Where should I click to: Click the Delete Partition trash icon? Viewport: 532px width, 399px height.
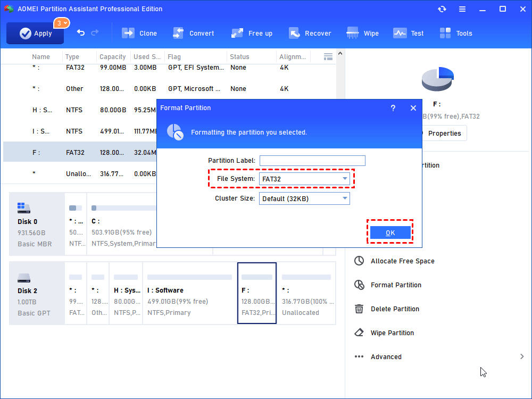pyautogui.click(x=359, y=309)
